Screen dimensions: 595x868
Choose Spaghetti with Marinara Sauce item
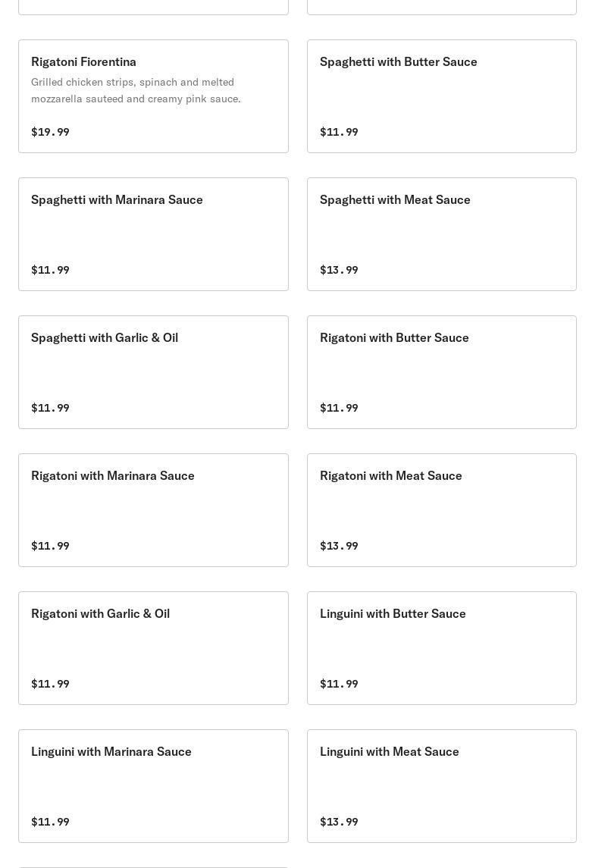click(x=153, y=234)
